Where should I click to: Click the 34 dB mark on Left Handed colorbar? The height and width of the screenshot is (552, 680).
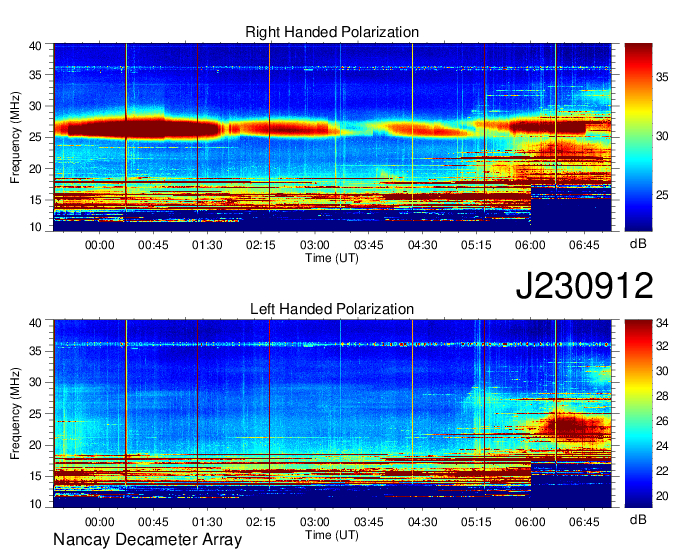coord(662,323)
